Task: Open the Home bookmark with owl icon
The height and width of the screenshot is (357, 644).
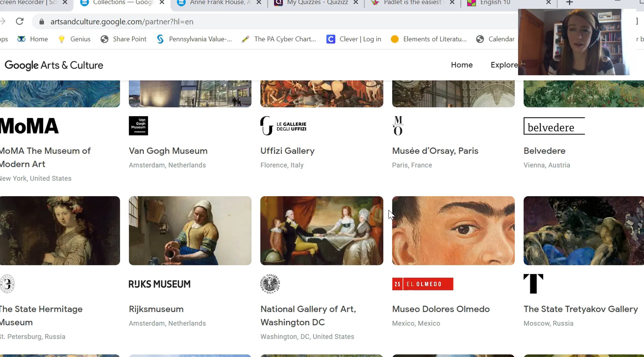Action: point(32,39)
